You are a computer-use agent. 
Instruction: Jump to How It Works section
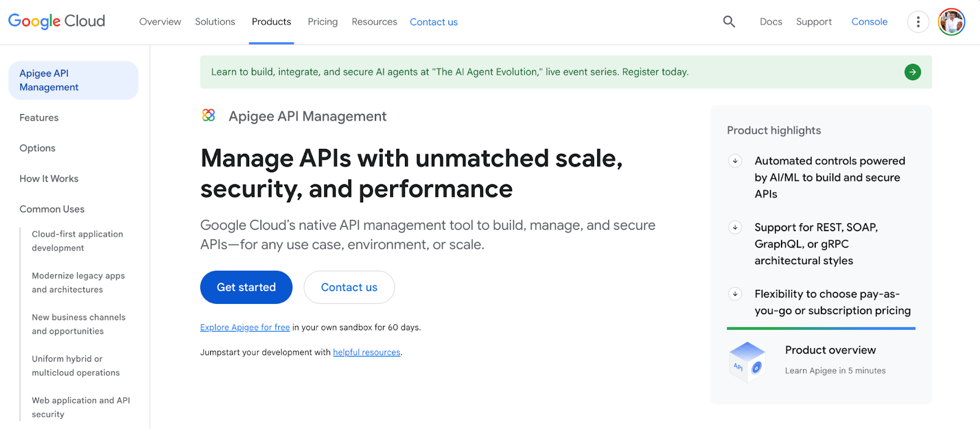pyautogui.click(x=49, y=179)
